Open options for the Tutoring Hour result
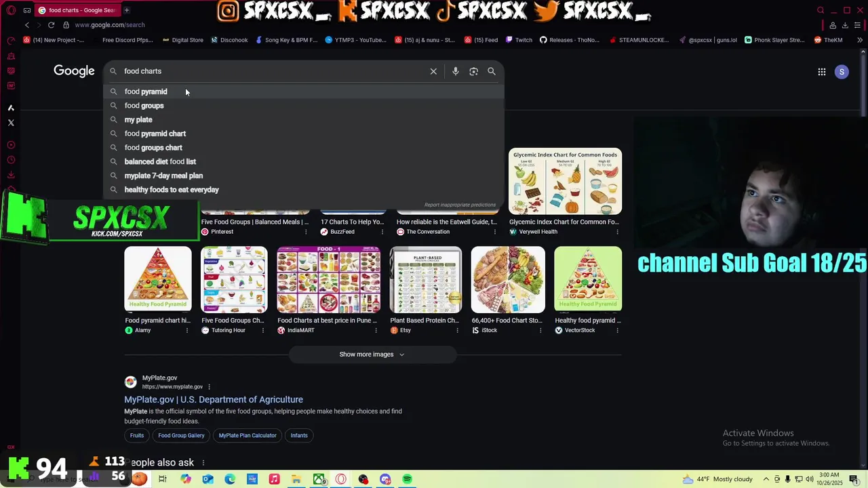 point(263,330)
